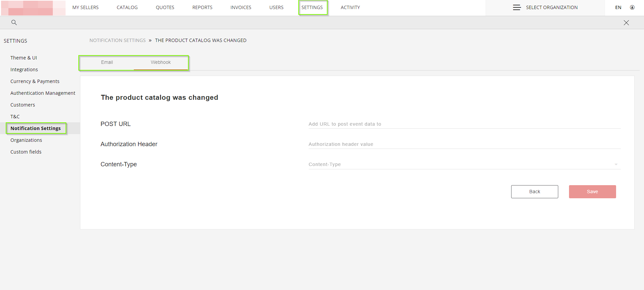Open the user account icon

click(632, 7)
